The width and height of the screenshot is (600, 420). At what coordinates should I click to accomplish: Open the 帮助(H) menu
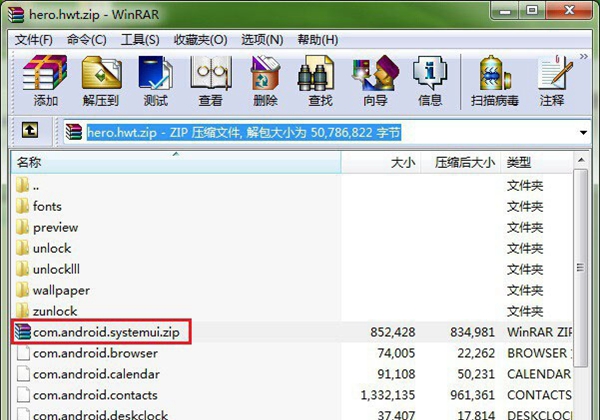318,40
